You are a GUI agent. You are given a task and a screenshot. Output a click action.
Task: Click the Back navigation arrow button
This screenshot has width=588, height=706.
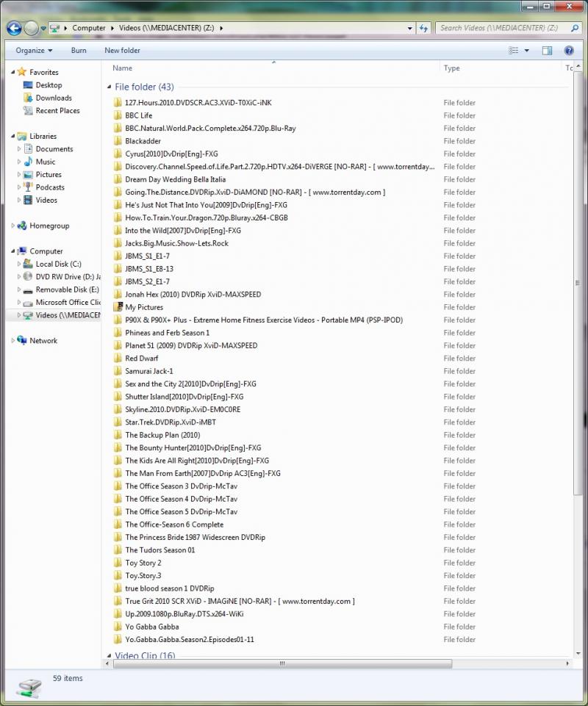(x=15, y=28)
